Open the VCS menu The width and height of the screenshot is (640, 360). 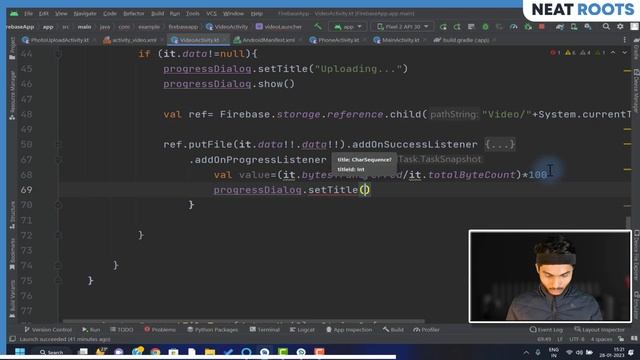tap(211, 13)
